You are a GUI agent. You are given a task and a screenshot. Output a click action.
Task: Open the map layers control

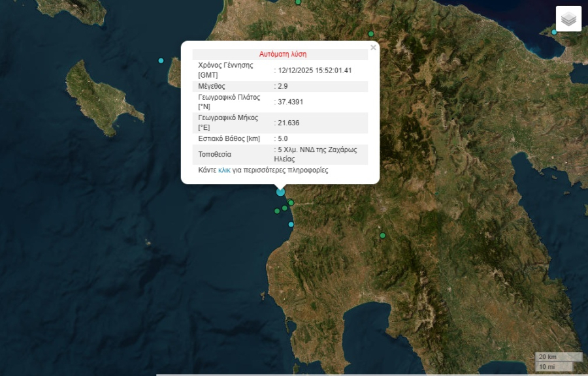[x=568, y=19]
